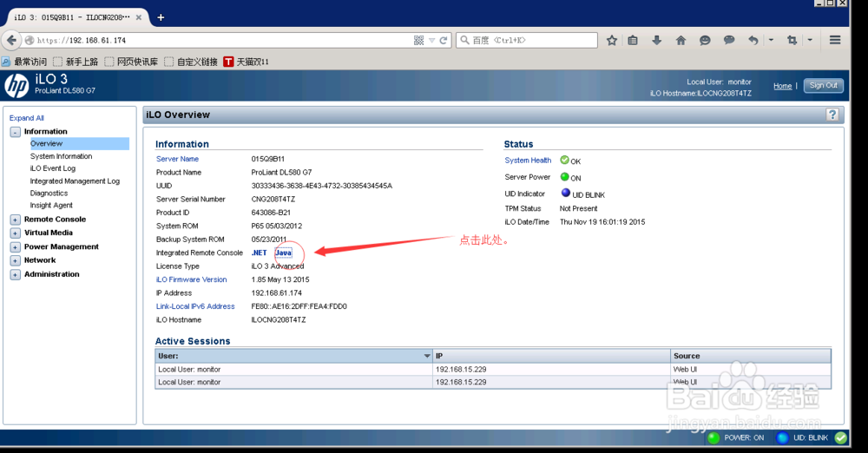Screen dimensions: 868x453
Task: Click the HP logo in header
Action: pos(16,86)
